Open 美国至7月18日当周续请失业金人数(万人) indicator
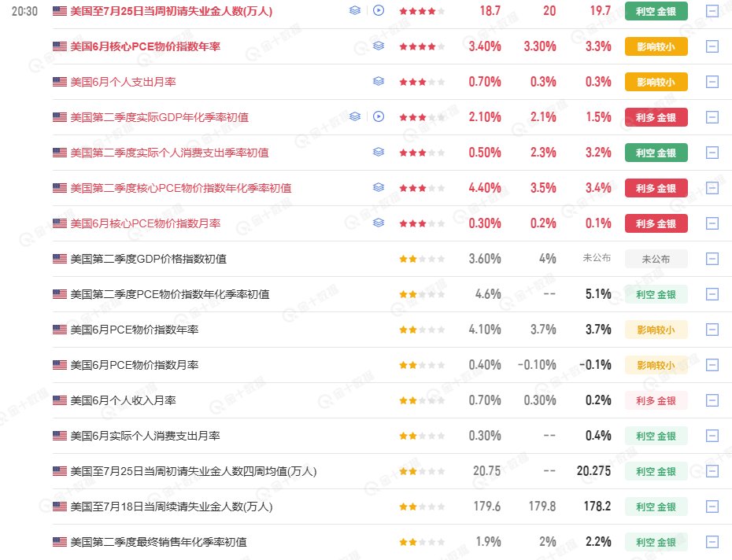732x560 pixels. click(172, 507)
